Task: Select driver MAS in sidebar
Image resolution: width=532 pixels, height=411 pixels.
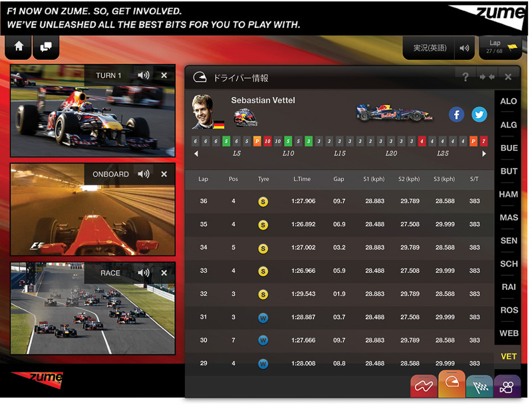Action: 508,217
